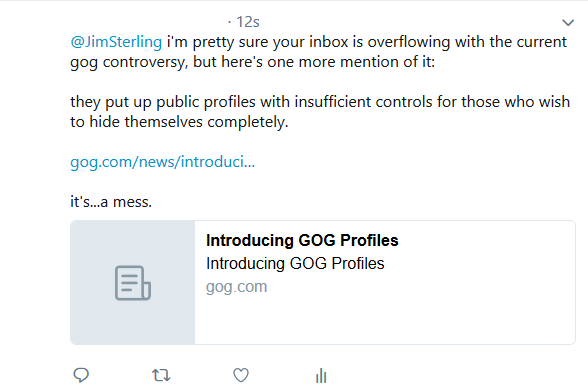The width and height of the screenshot is (588, 392).
Task: Click the document placeholder icon in link card
Action: click(x=133, y=283)
